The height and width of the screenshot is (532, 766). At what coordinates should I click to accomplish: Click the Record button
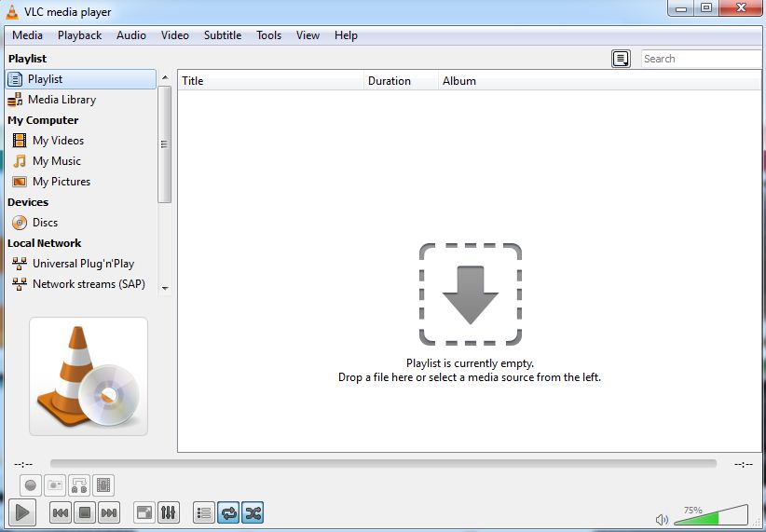(x=31, y=485)
